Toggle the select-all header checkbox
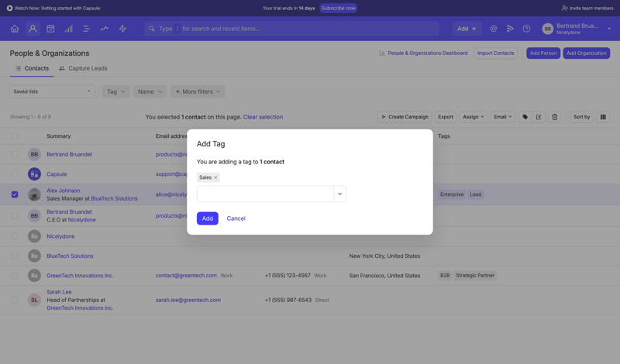The image size is (620, 364). click(x=15, y=136)
